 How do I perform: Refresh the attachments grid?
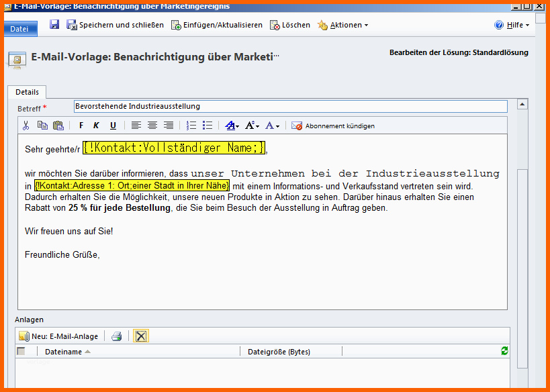click(x=504, y=351)
